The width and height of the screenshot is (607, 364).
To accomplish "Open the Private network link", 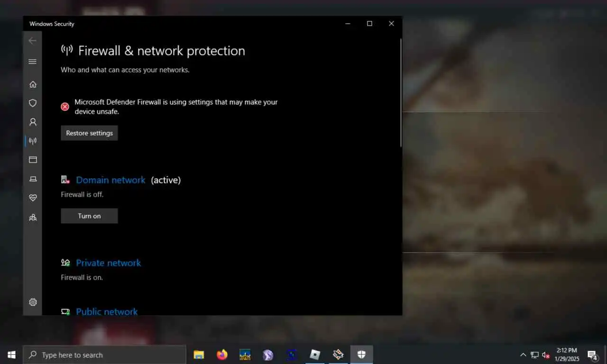I will click(108, 263).
